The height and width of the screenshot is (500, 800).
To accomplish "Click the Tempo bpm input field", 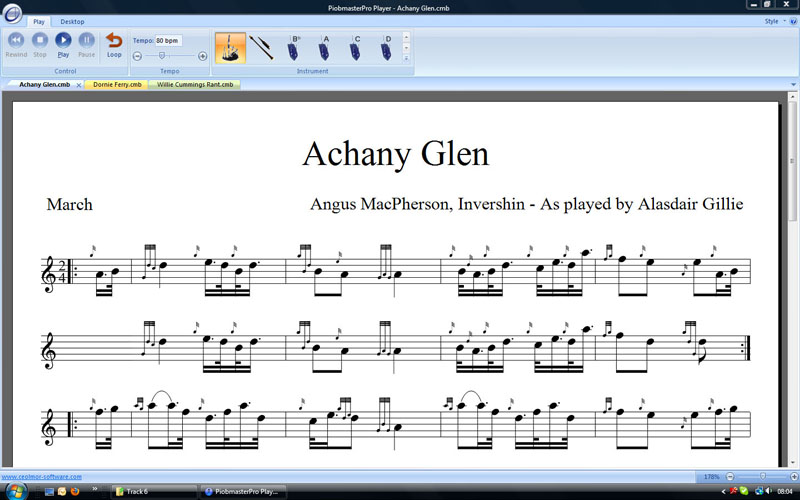I will pos(168,40).
